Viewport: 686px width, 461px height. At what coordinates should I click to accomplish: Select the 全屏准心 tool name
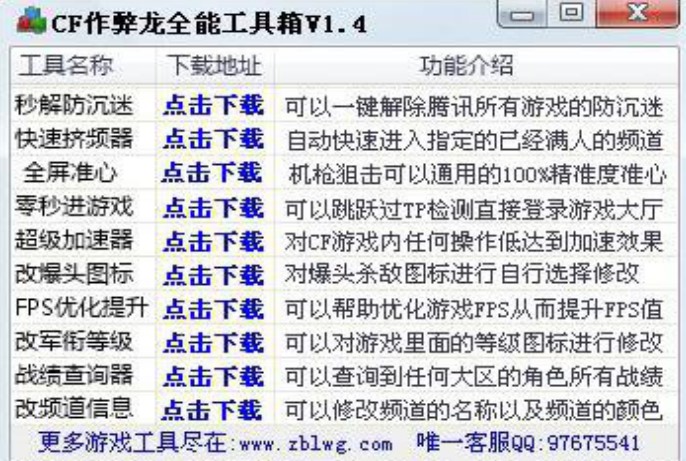70,172
